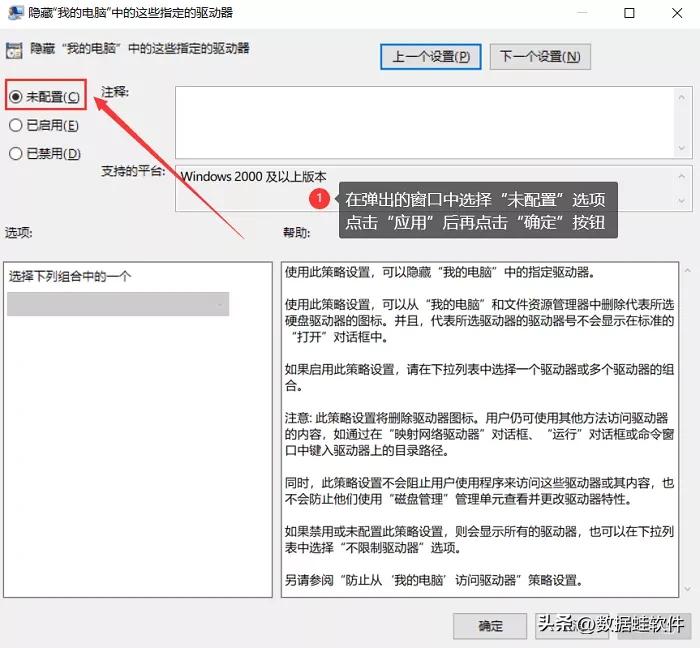Go to 上一个设置(P) previous setting
This screenshot has height=648, width=700.
coord(431,57)
